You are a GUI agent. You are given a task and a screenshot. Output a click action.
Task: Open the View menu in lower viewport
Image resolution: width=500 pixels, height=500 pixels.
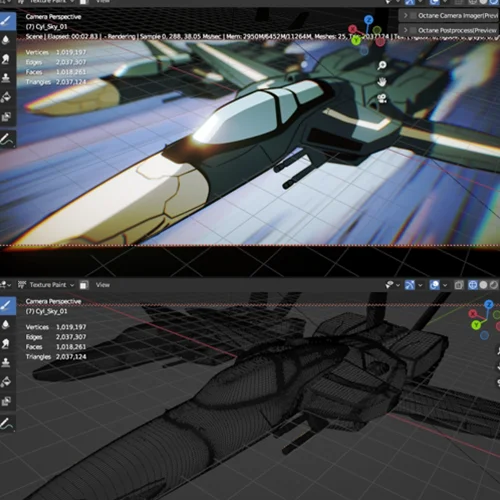103,285
